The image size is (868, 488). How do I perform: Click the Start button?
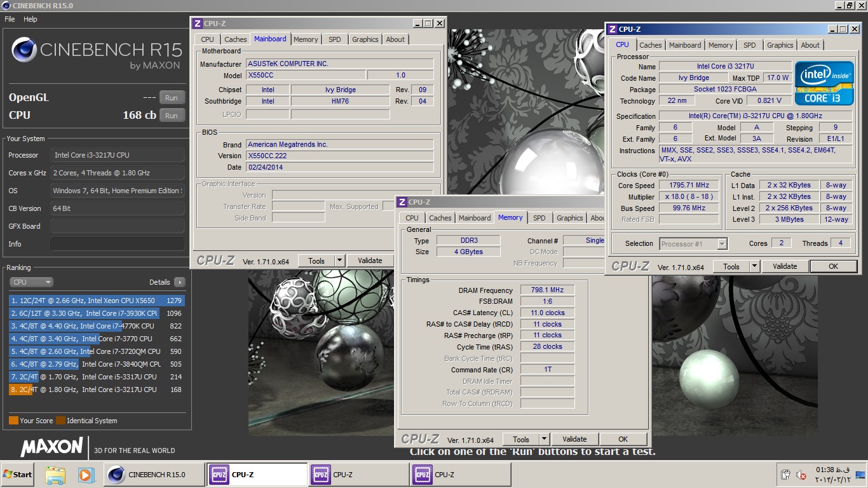coord(18,475)
